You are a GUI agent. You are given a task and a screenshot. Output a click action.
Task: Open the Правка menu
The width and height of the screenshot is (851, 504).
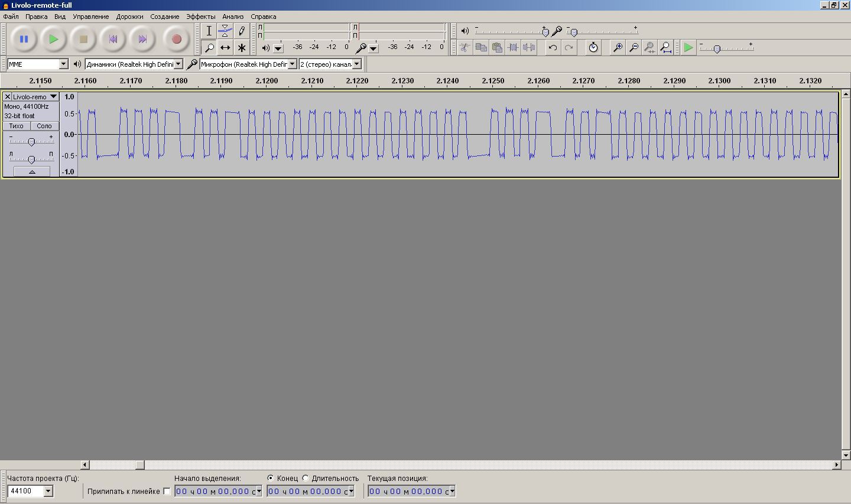click(x=37, y=17)
